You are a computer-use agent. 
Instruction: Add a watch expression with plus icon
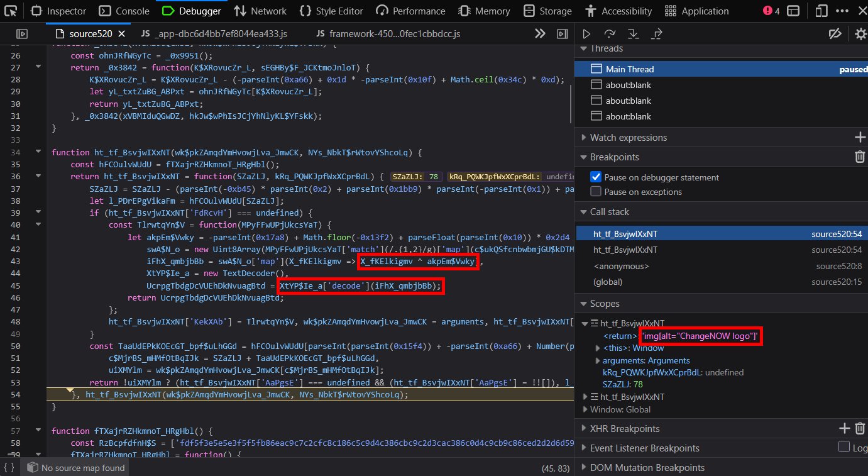pos(860,137)
